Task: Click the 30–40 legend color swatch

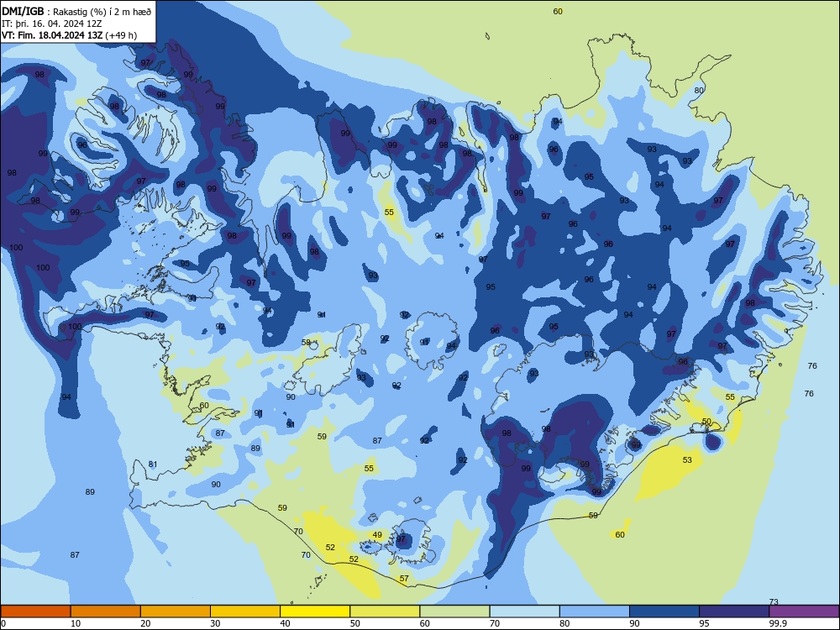Action: click(x=245, y=612)
